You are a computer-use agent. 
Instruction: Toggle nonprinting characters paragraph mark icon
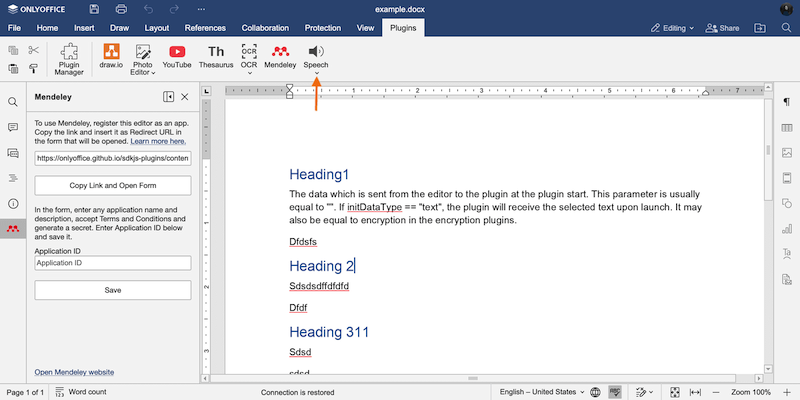787,102
